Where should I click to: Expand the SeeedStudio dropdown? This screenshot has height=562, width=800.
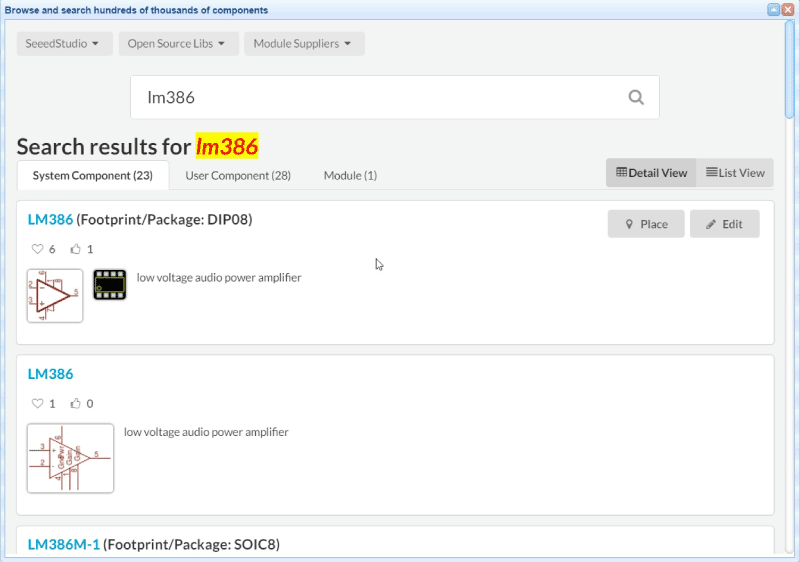pos(62,44)
